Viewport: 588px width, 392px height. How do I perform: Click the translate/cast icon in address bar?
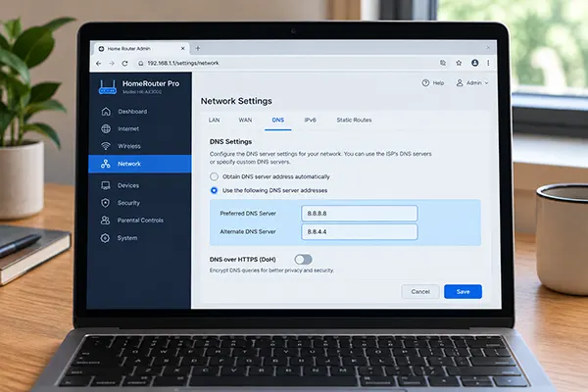[443, 63]
